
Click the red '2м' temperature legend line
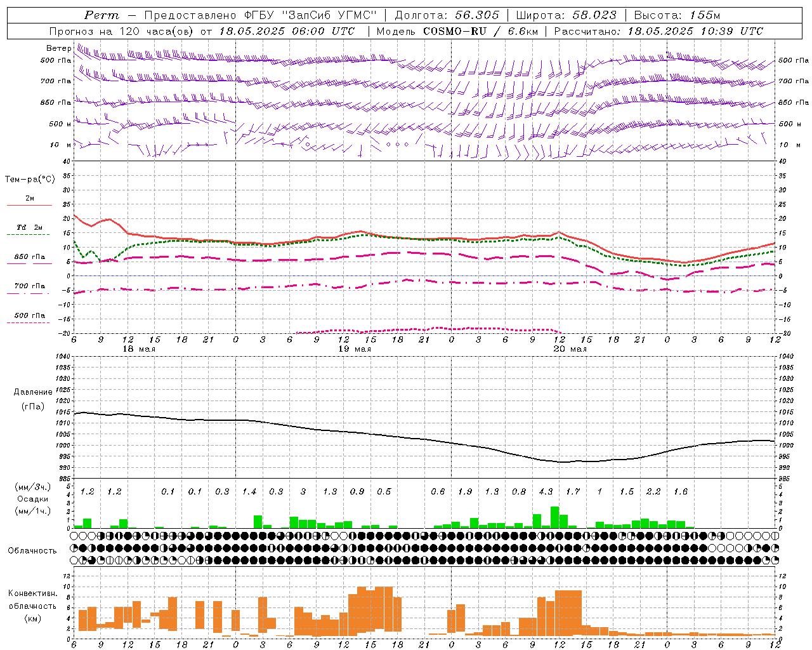(29, 205)
